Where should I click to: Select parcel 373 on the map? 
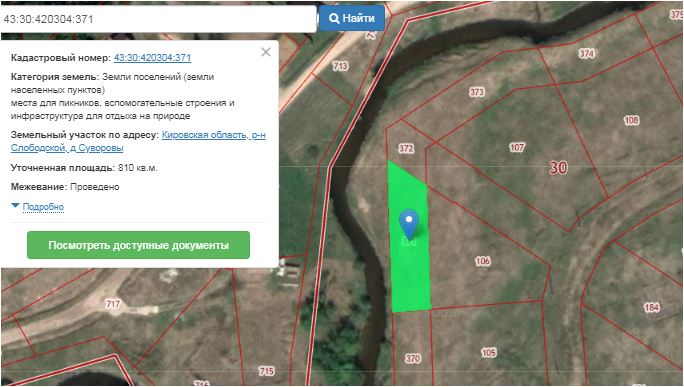coord(477,92)
